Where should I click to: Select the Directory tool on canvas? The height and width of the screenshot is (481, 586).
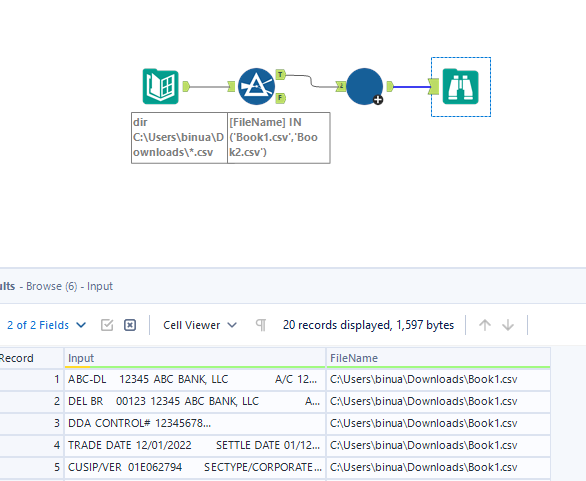click(x=161, y=86)
